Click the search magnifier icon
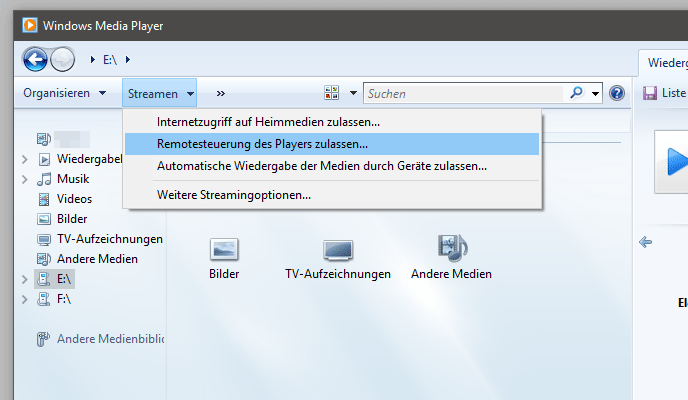Screen dimensions: 688x400 (x=577, y=93)
